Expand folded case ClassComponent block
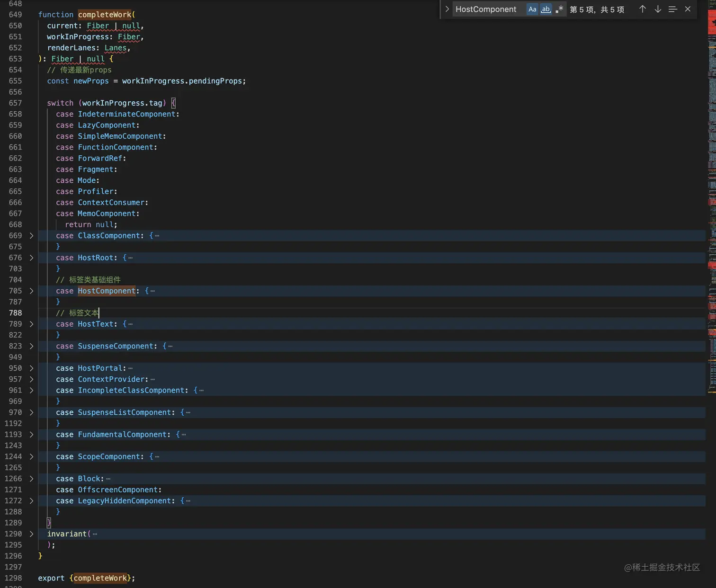The width and height of the screenshot is (716, 588). (x=32, y=236)
